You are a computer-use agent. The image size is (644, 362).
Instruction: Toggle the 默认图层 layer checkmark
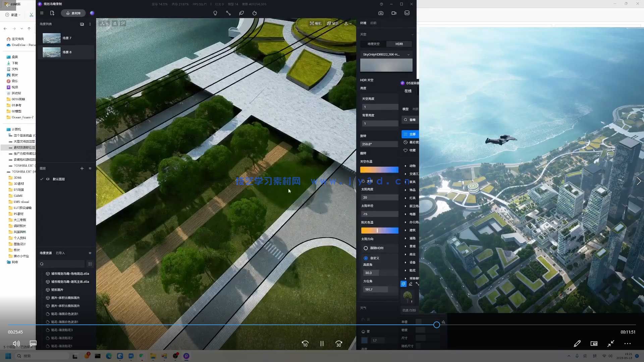[x=42, y=179]
